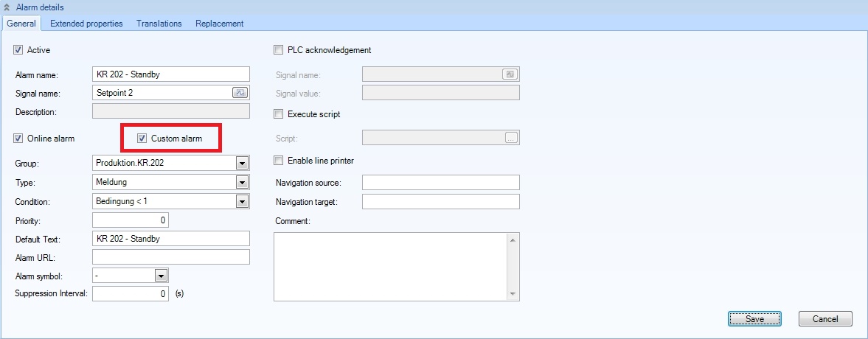Go to the Replacement tab

[x=219, y=24]
